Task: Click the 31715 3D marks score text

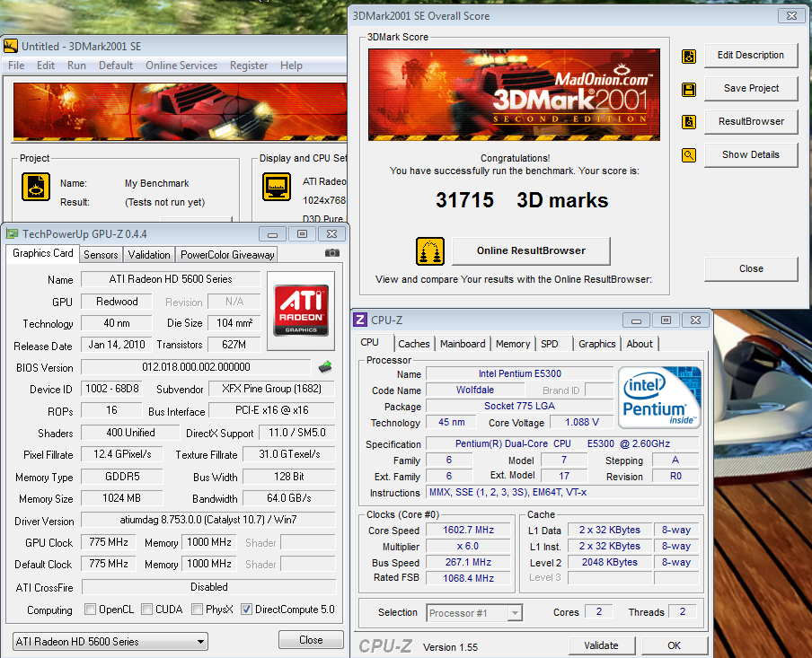Action: [x=522, y=200]
